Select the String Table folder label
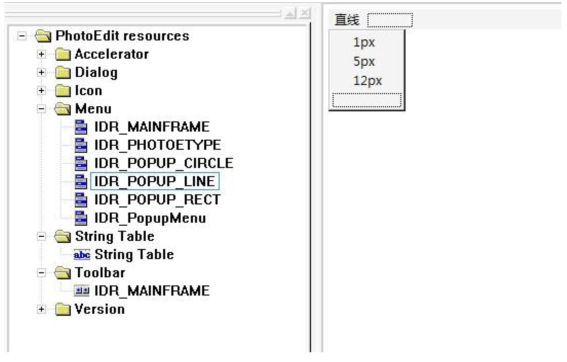The height and width of the screenshot is (362, 567). [x=115, y=237]
